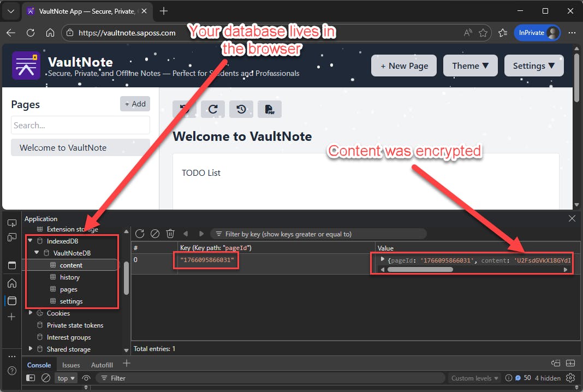Click the Application tree vertical scrollbar

pos(127,278)
